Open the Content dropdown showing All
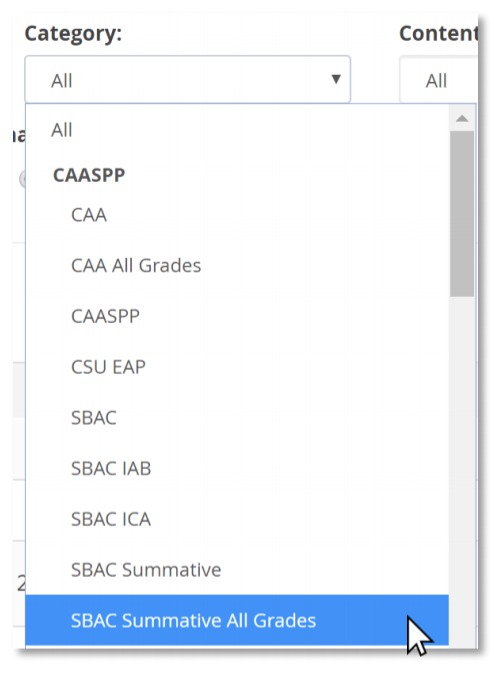 coord(438,80)
